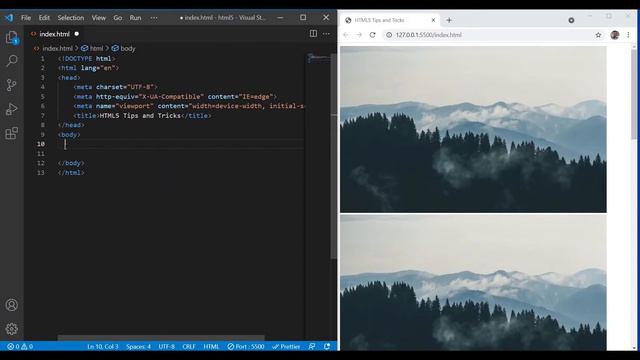
Task: Click the closing </html> tag on line 13
Action: (71, 173)
